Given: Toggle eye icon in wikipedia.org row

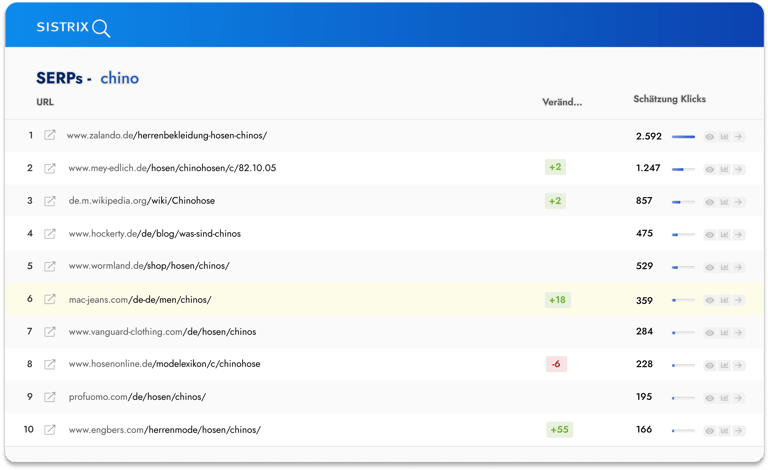Looking at the screenshot, I should (x=709, y=202).
